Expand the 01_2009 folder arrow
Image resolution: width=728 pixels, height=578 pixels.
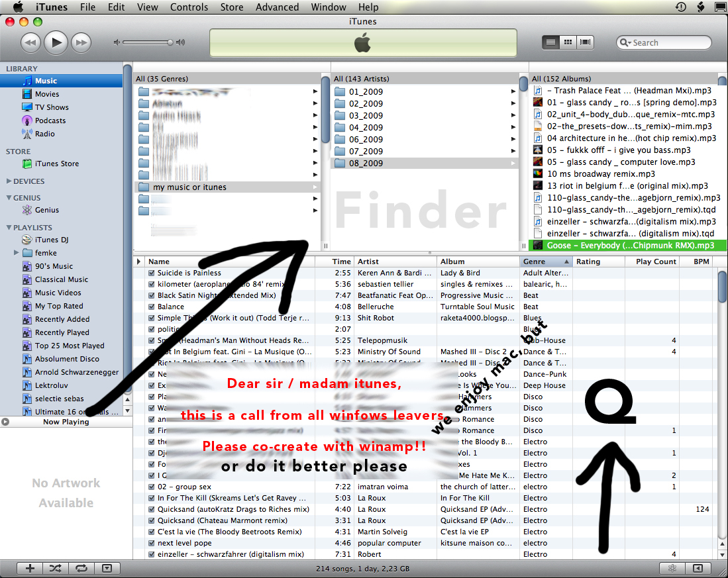tap(513, 91)
